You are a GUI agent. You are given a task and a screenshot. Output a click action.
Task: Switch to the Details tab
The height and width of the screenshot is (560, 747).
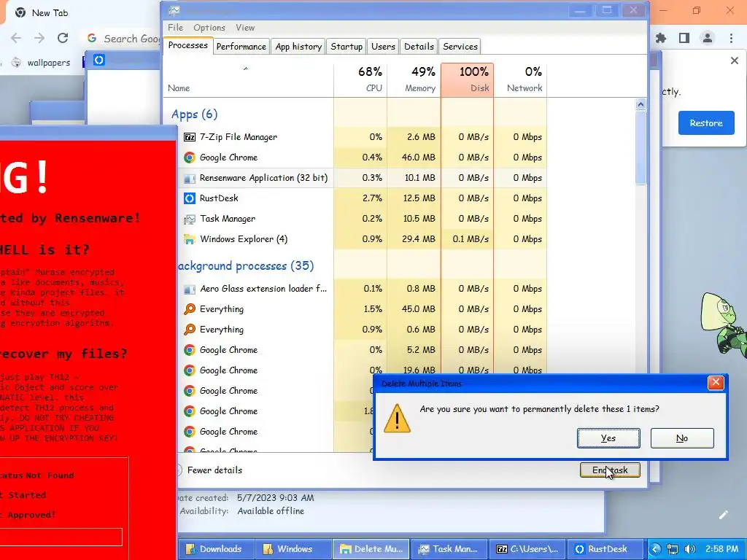click(419, 47)
